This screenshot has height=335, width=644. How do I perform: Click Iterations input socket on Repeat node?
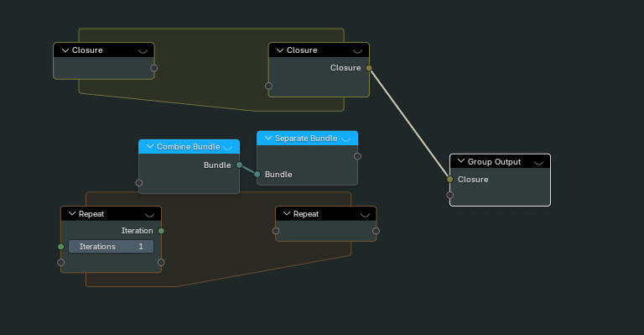click(60, 247)
